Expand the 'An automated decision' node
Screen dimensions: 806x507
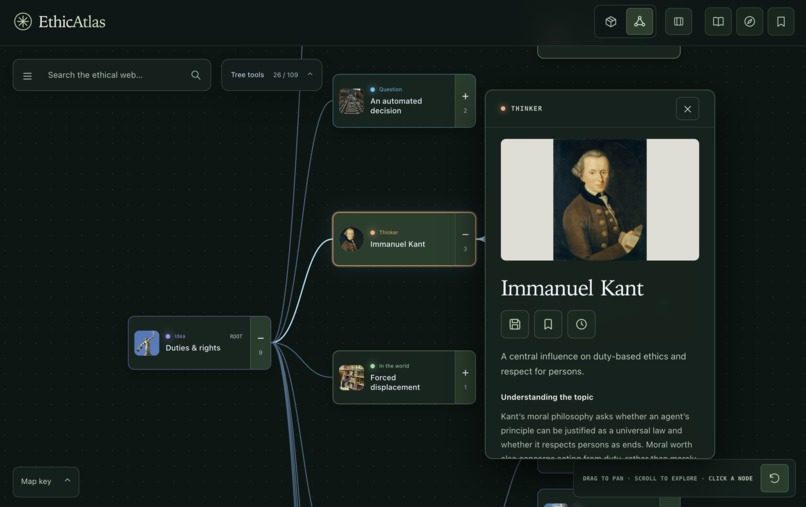(x=465, y=101)
